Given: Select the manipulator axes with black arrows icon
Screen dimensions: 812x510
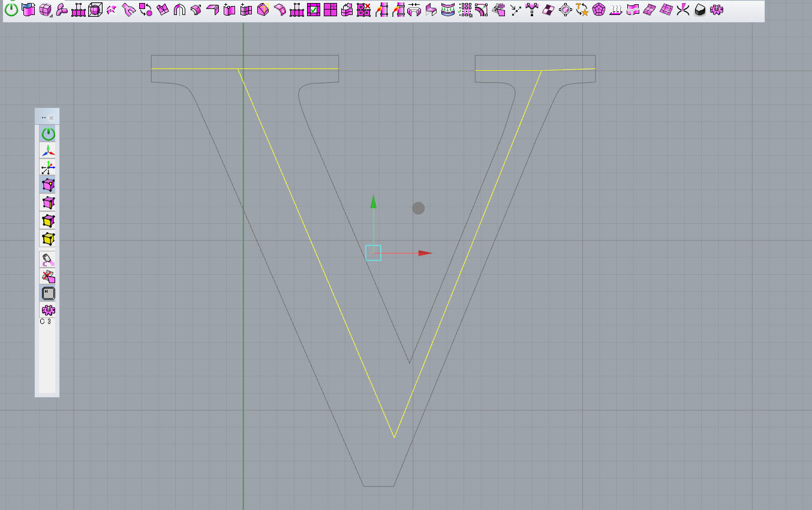Looking at the screenshot, I should 48,168.
